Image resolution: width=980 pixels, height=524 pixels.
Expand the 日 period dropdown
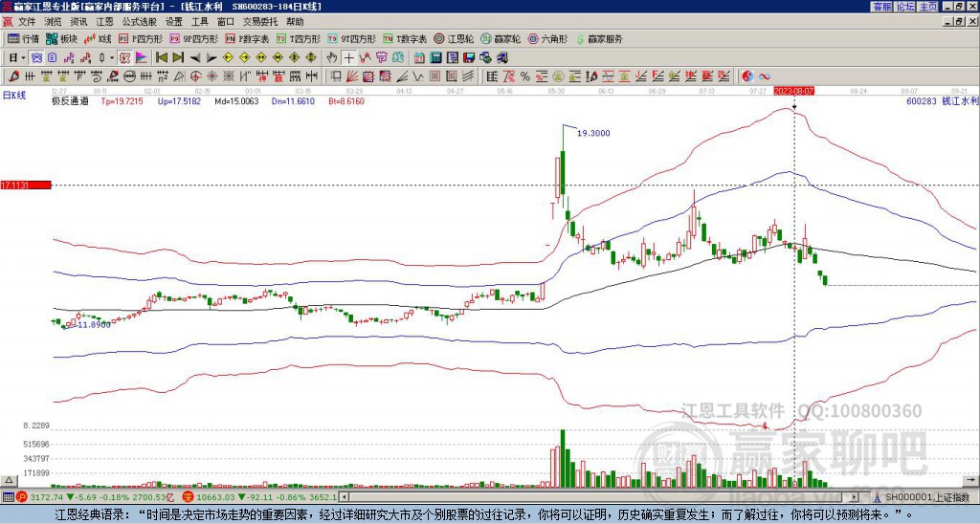24,58
